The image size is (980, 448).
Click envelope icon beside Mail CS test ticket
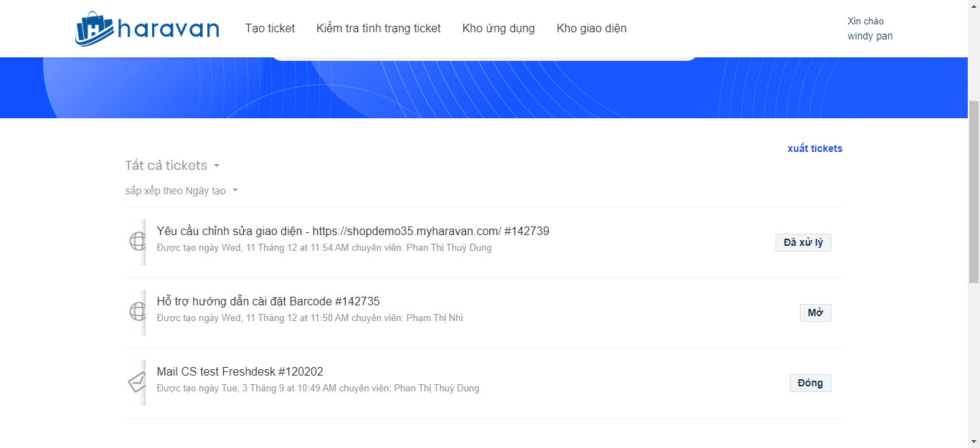coord(137,382)
